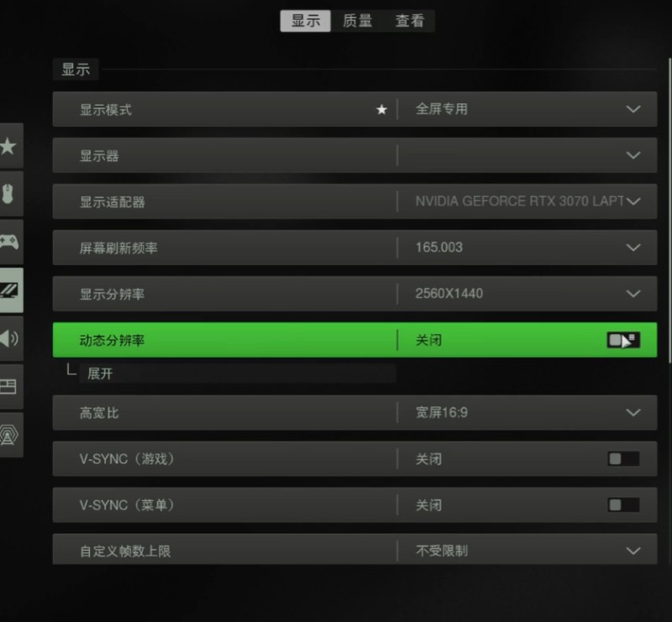The image size is (672, 622).
Task: Select the mouse settings sidebar icon
Action: coord(10,194)
